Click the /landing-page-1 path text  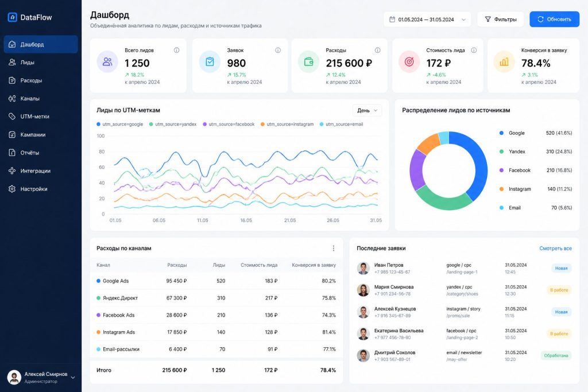pyautogui.click(x=462, y=272)
